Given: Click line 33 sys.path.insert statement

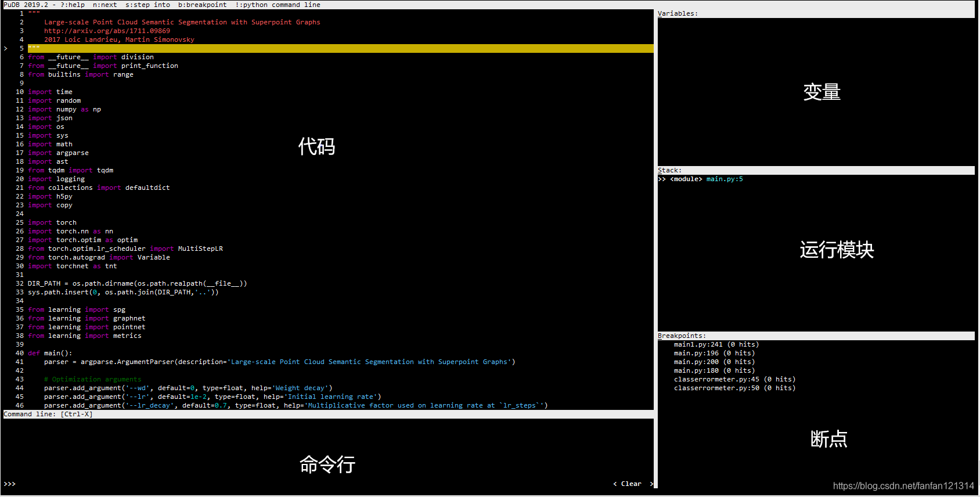Looking at the screenshot, I should (123, 292).
